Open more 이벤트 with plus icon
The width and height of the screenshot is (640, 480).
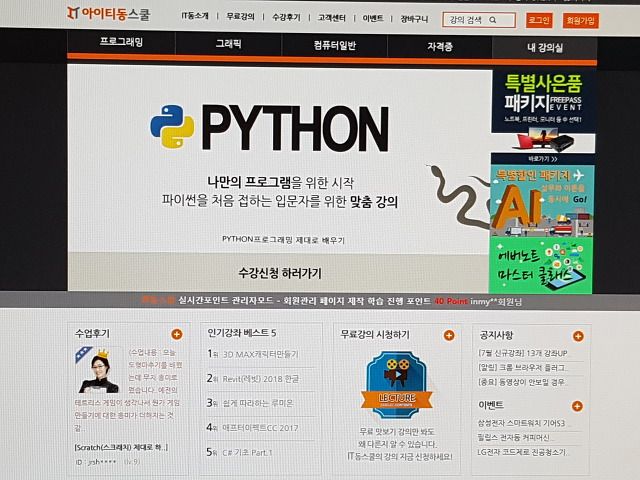click(577, 406)
